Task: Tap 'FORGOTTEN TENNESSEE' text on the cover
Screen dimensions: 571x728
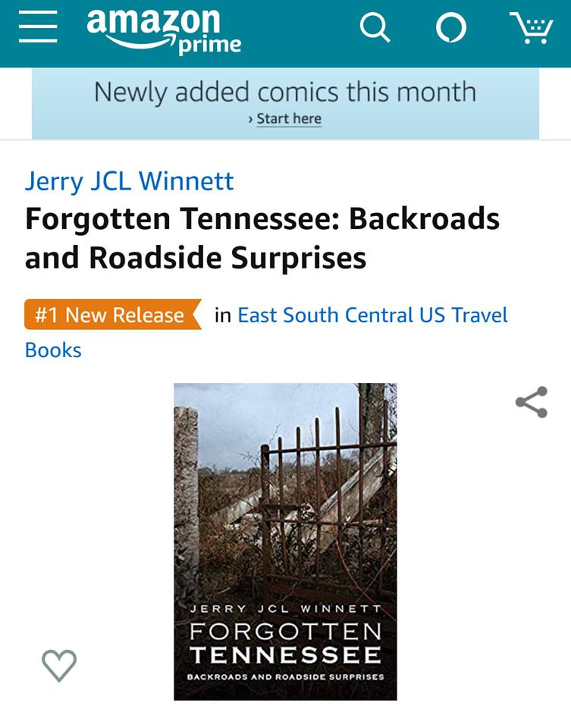Action: [285, 643]
